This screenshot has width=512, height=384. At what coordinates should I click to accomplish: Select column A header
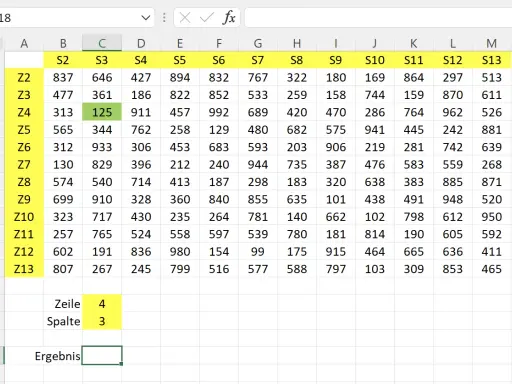point(24,43)
